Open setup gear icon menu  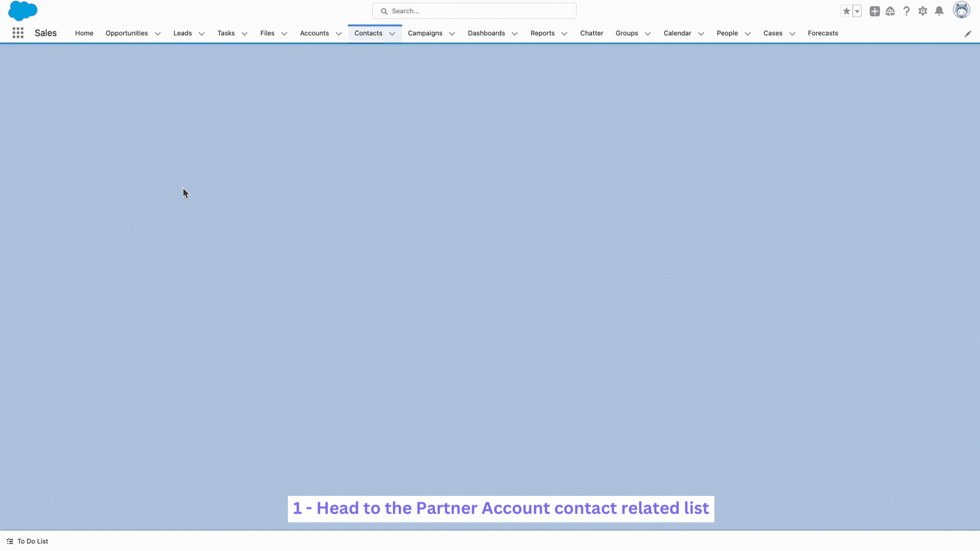pos(923,11)
